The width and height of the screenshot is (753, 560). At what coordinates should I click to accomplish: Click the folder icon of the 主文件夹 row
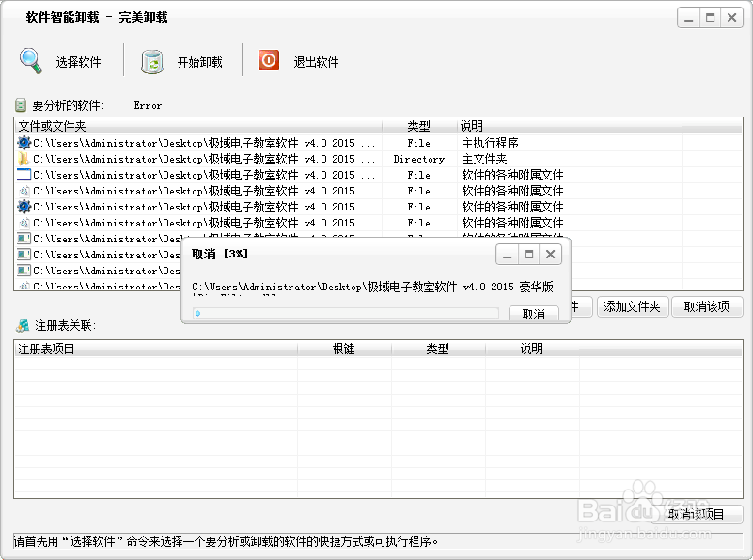coord(24,159)
